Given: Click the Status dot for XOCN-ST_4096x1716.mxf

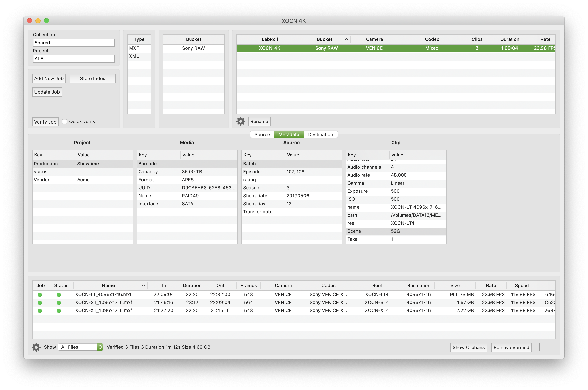Looking at the screenshot, I should (58, 303).
